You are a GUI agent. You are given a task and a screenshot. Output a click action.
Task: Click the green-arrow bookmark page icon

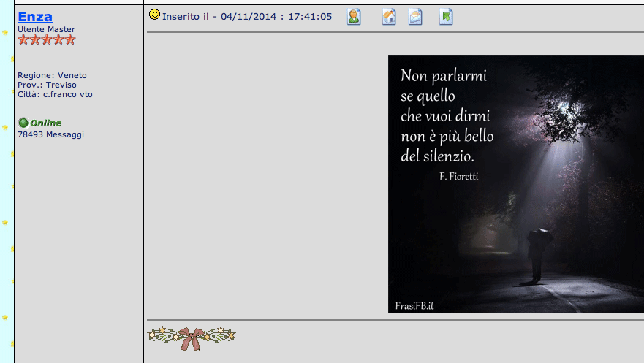tap(446, 17)
